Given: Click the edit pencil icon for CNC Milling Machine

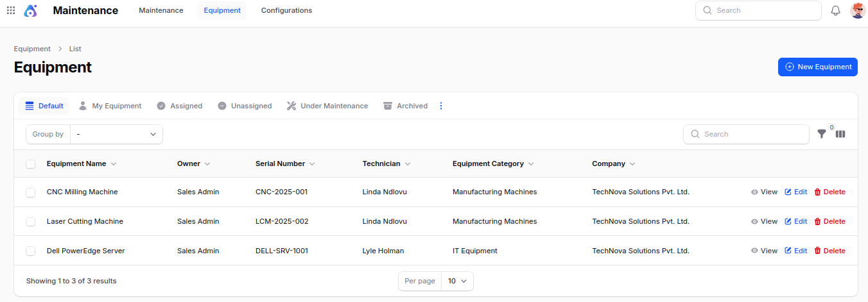Looking at the screenshot, I should pyautogui.click(x=788, y=192).
